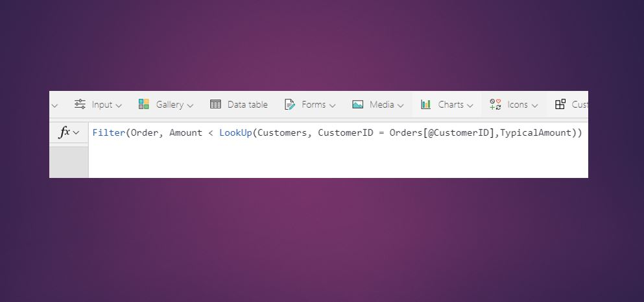Expand the Forms dropdown chevron
644x302 pixels.
[x=333, y=105]
